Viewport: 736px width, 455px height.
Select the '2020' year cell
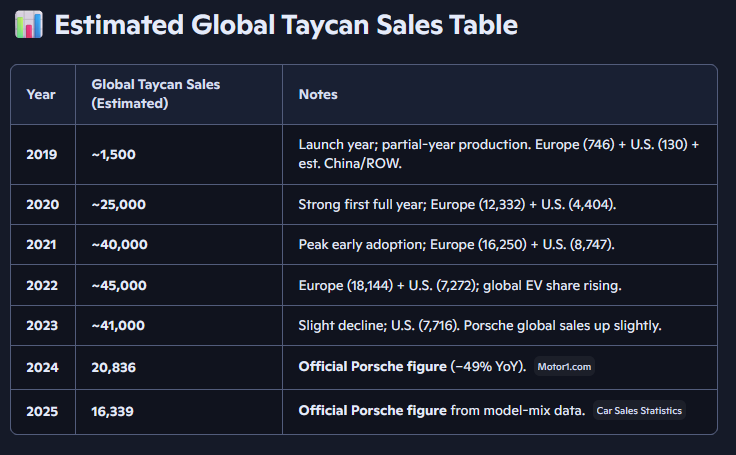(43, 205)
